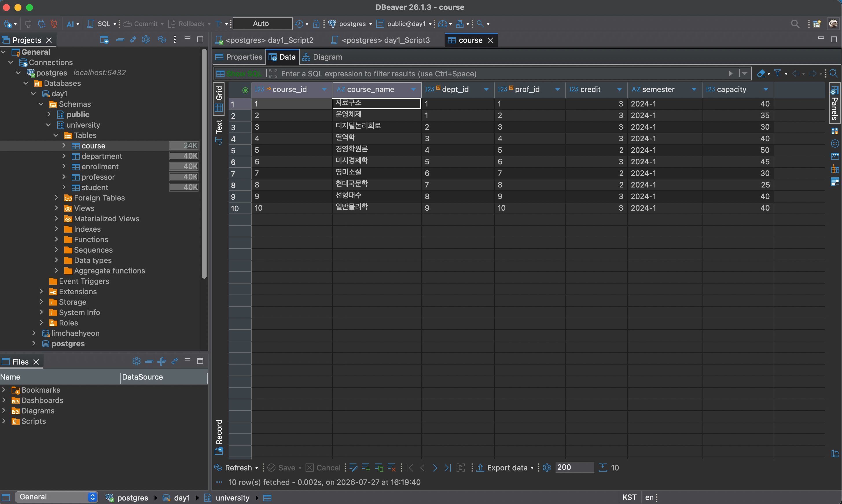Click the user avatar icon at top right
This screenshot has width=842, height=504.
833,24
